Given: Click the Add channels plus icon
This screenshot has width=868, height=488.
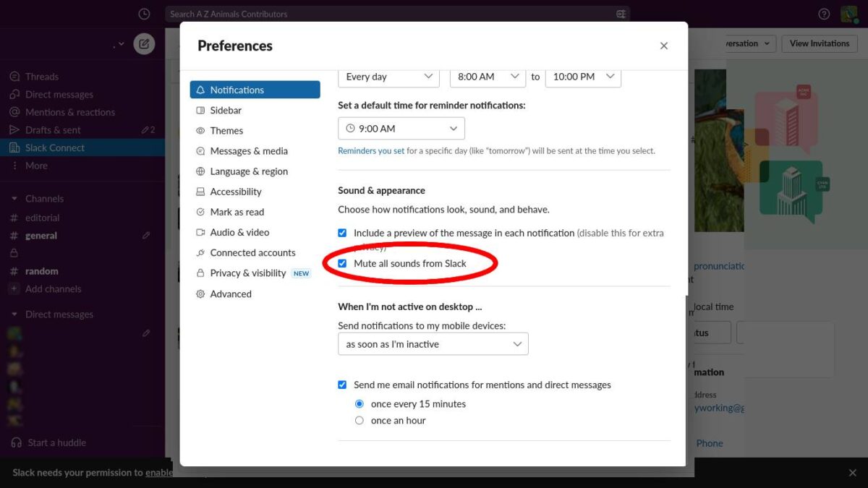Looking at the screenshot, I should tap(14, 289).
